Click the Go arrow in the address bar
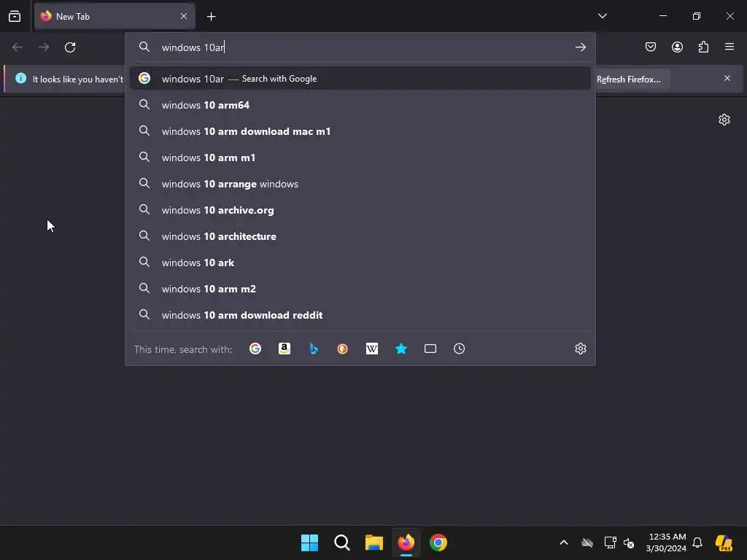This screenshot has height=560, width=747. (x=580, y=47)
